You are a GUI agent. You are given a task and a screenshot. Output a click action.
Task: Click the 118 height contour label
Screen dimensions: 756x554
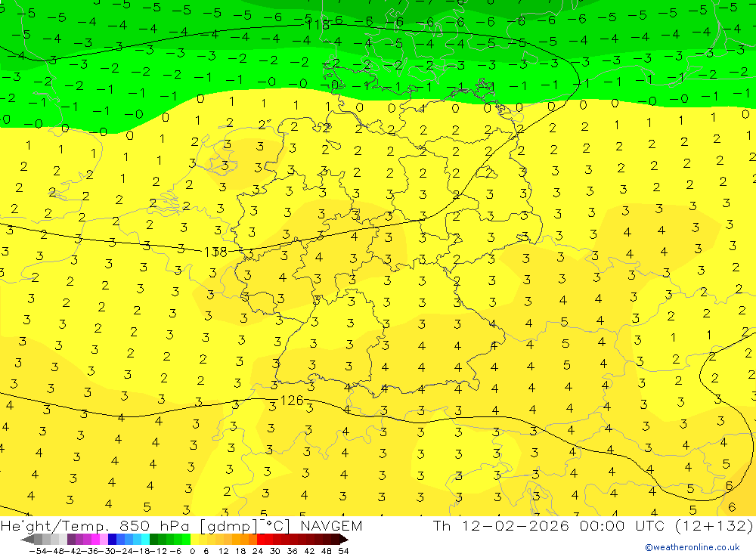318,24
